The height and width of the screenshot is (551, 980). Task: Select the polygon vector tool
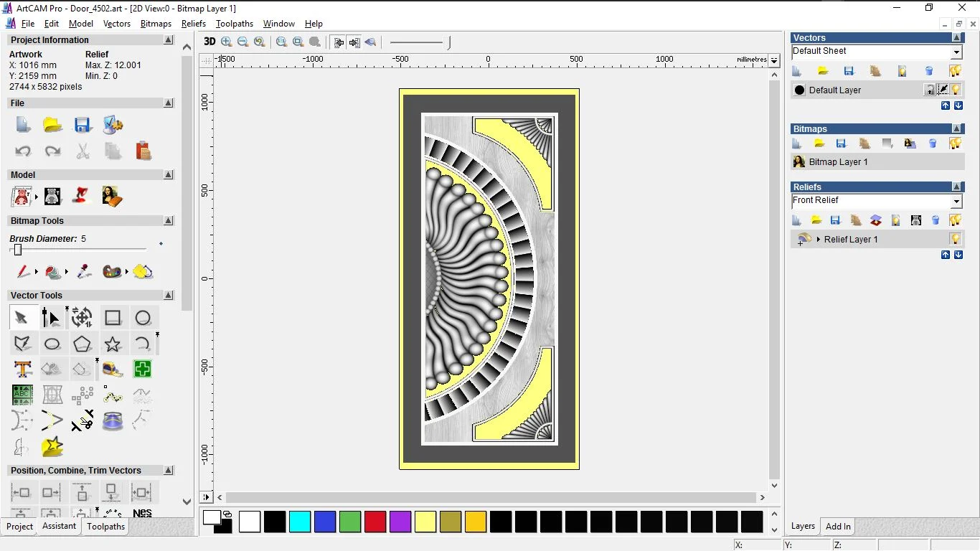[x=82, y=344]
